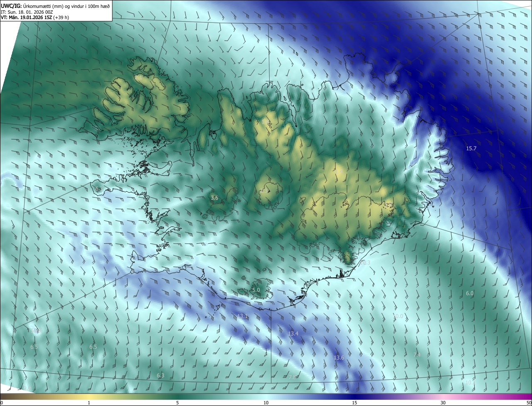Viewport: 532px width, 406px height.
Task: Click the colorbar tick label 15
Action: pos(355,403)
